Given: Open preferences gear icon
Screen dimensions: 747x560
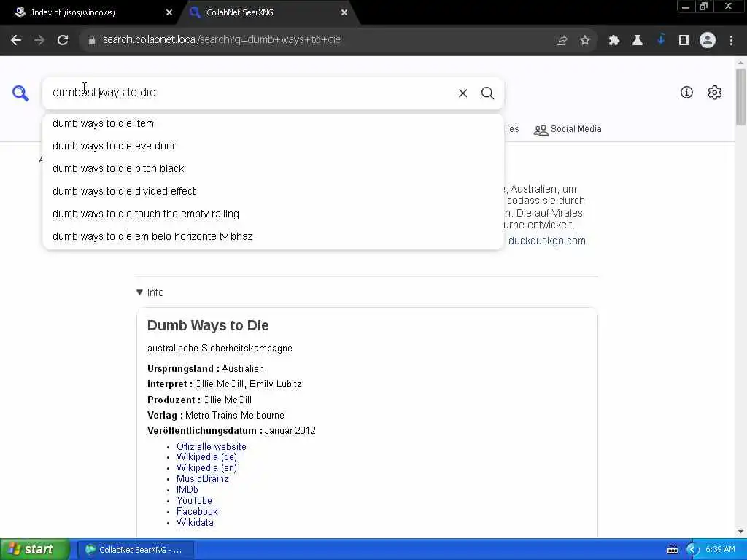Looking at the screenshot, I should click(714, 93).
